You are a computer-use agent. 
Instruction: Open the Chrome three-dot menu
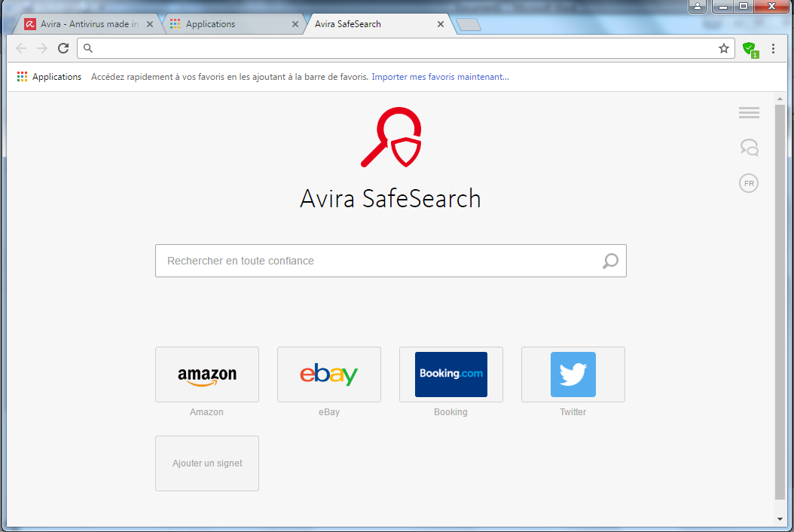click(x=773, y=48)
